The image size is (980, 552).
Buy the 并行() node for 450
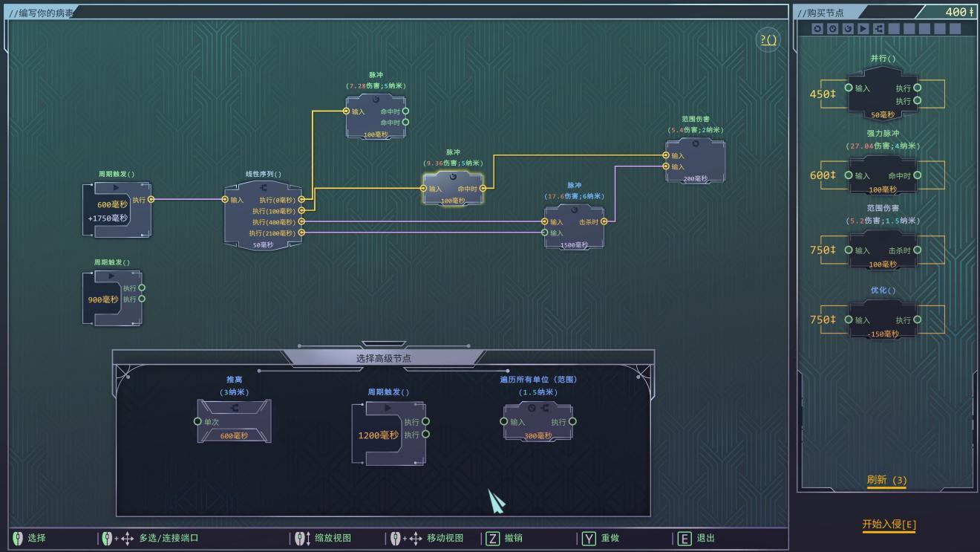(883, 94)
